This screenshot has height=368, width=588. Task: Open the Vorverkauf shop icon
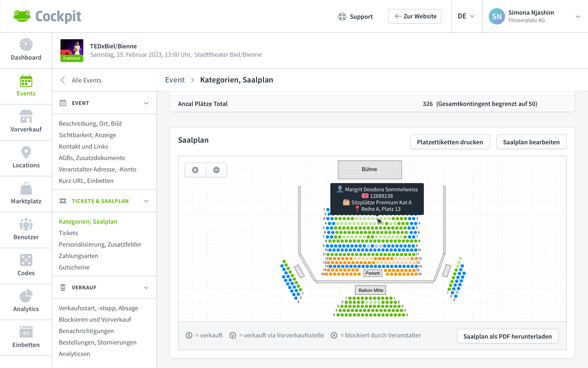(26, 117)
